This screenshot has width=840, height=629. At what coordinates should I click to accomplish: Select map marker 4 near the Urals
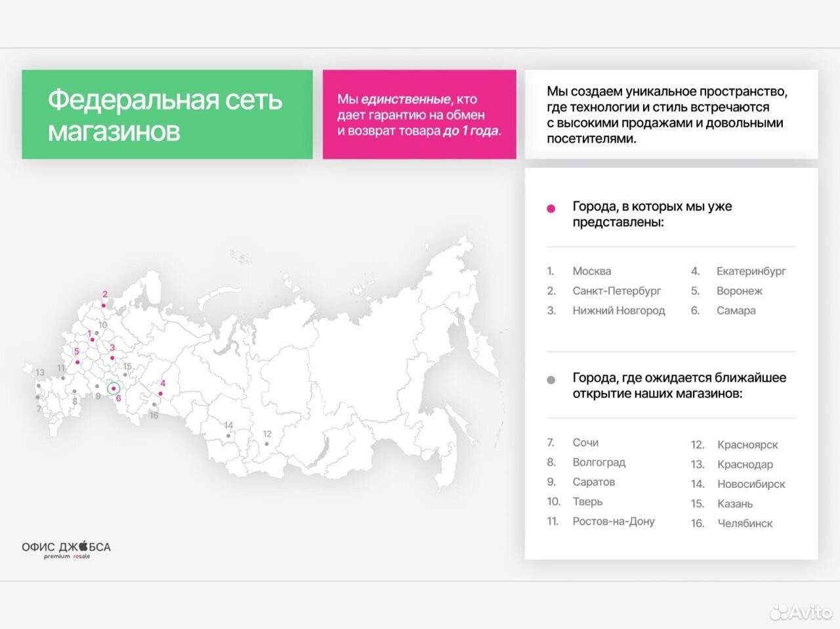161,394
